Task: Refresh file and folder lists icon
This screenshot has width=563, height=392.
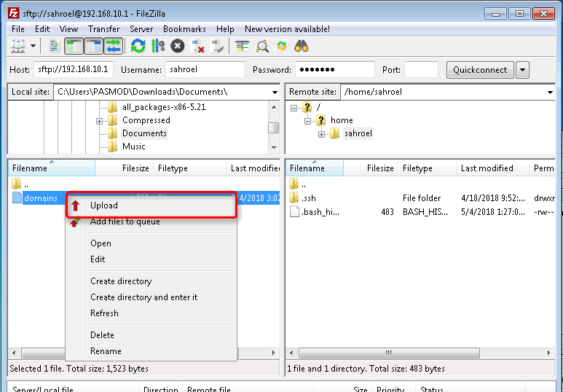Action: coord(138,46)
